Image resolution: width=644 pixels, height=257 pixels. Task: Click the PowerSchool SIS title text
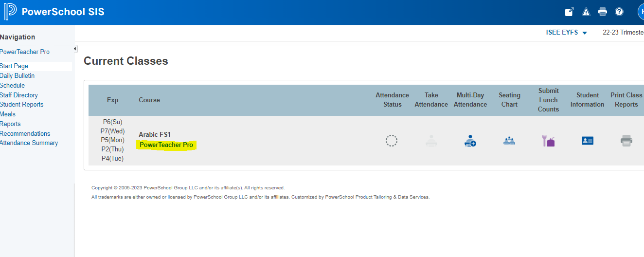click(x=63, y=12)
